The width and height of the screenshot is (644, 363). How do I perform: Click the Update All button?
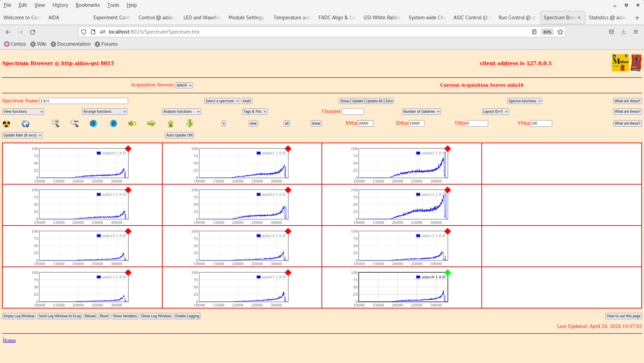point(374,101)
